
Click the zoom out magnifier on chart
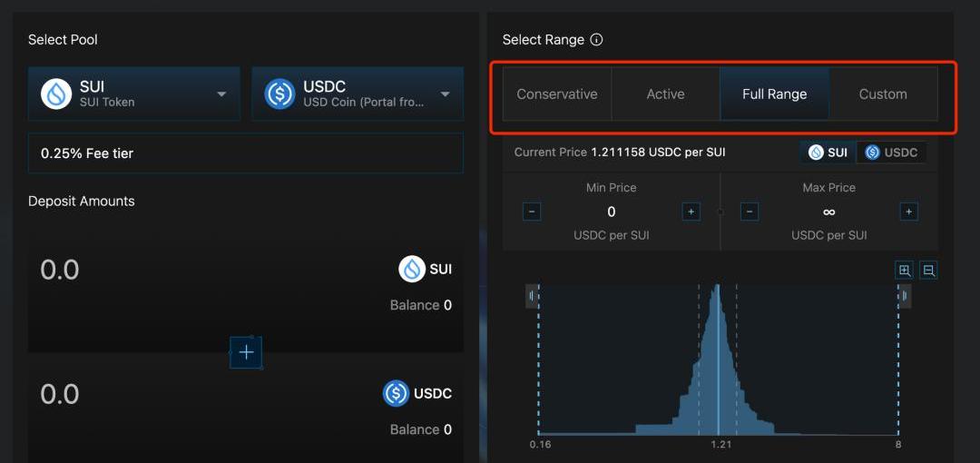pos(927,270)
